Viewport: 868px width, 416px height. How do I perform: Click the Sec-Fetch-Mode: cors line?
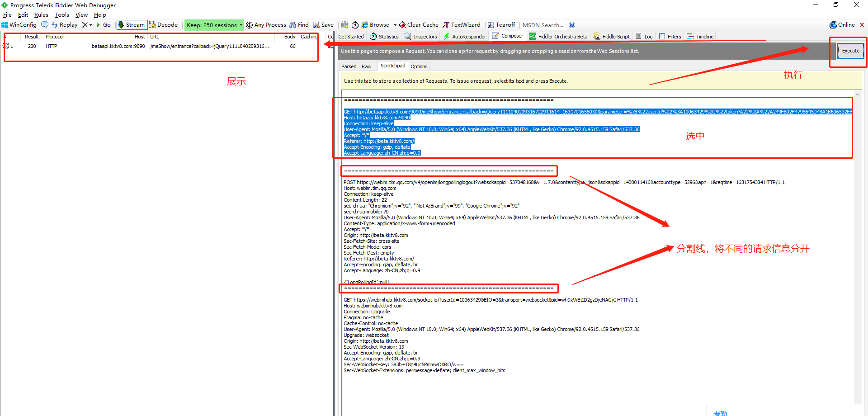[368, 247]
